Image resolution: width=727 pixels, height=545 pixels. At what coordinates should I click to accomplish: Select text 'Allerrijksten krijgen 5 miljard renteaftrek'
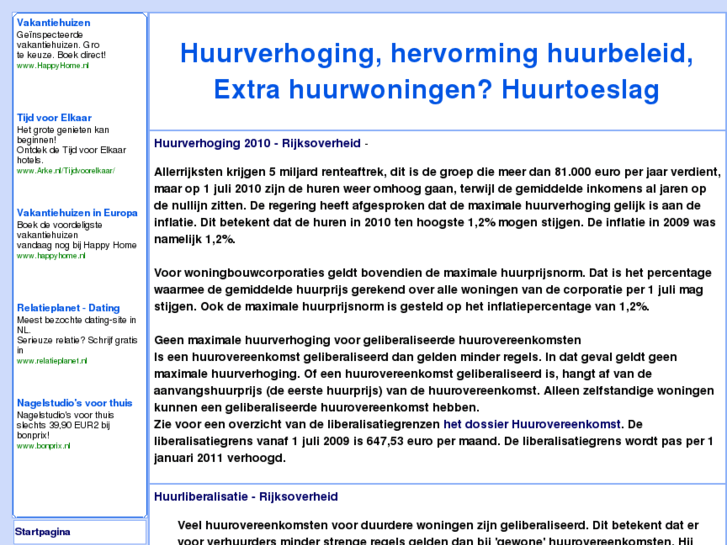(x=269, y=172)
